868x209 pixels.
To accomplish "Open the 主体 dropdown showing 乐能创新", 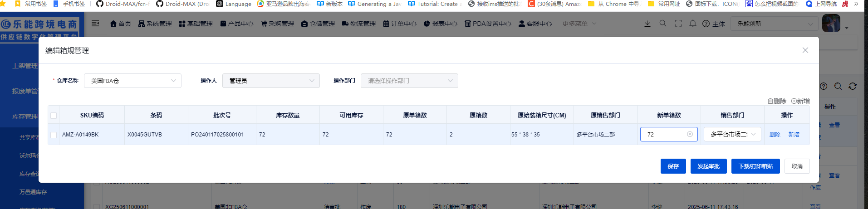I will coord(775,24).
